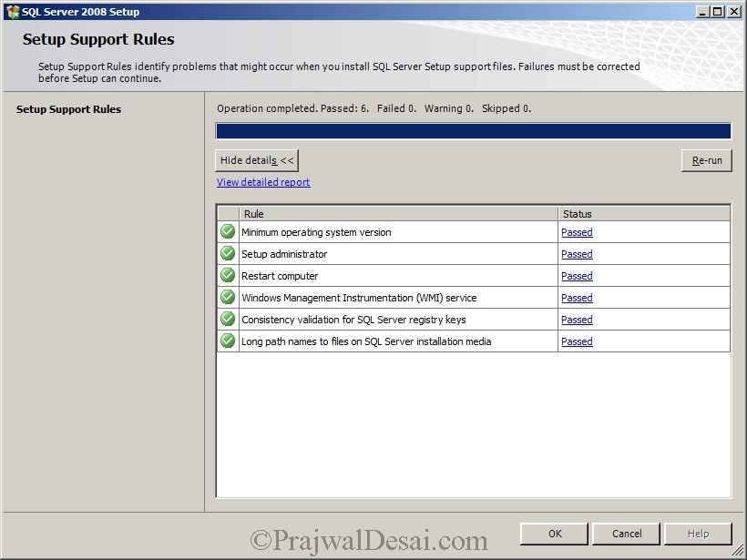
Task: Click green check icon beside Setup administrator
Action: pos(228,254)
